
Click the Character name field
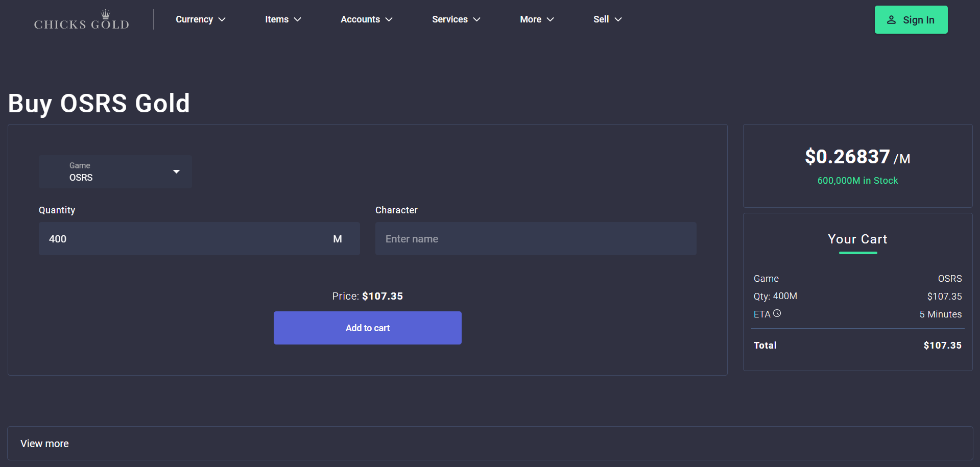point(535,239)
